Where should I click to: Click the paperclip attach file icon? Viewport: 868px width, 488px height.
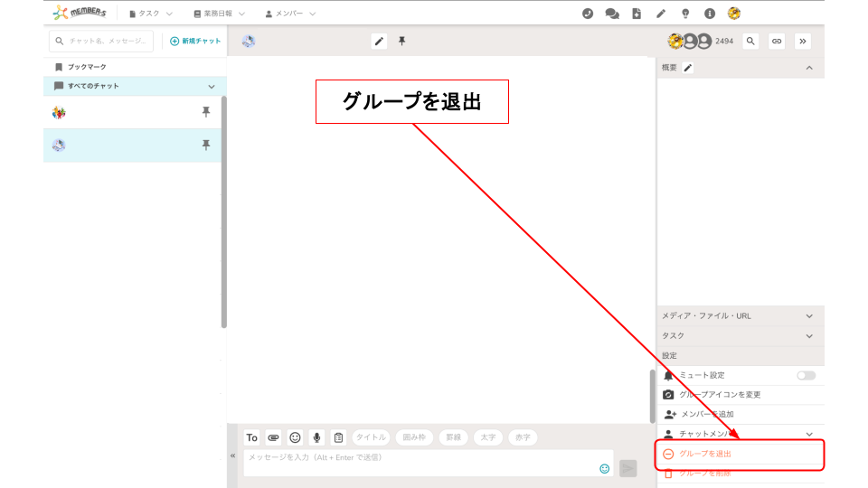tap(273, 437)
